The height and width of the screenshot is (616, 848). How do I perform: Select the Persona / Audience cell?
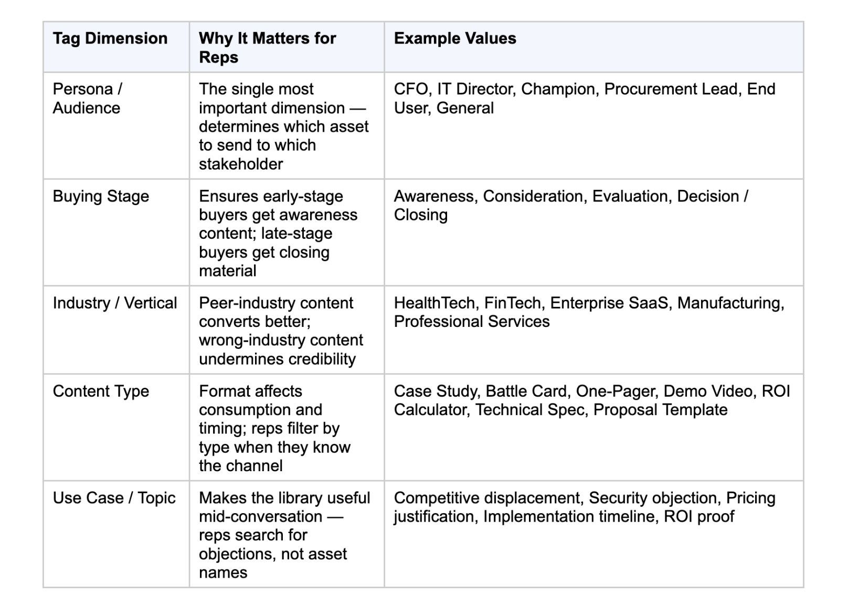(x=116, y=126)
